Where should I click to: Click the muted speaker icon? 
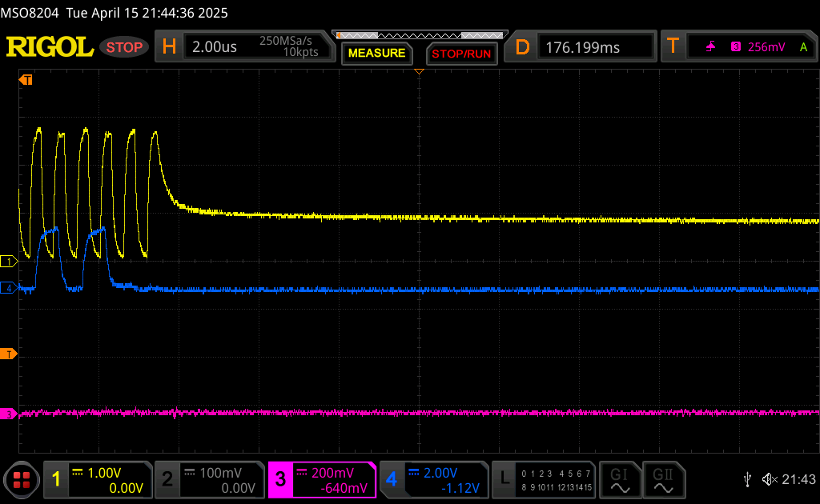coord(770,479)
